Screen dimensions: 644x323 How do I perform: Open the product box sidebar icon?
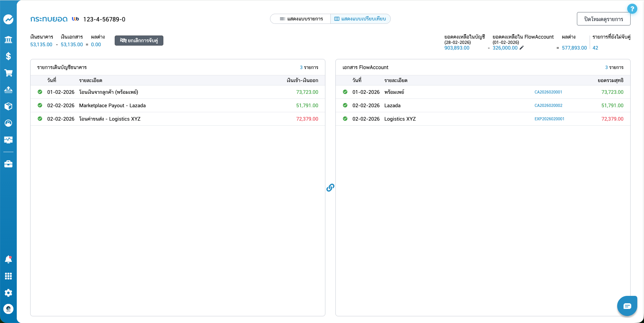pyautogui.click(x=8, y=106)
